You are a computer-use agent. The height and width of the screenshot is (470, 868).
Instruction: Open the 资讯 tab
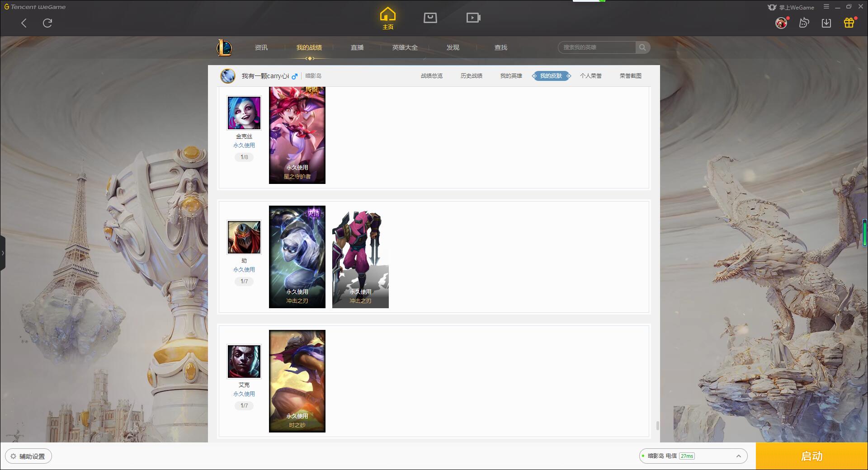click(x=261, y=47)
